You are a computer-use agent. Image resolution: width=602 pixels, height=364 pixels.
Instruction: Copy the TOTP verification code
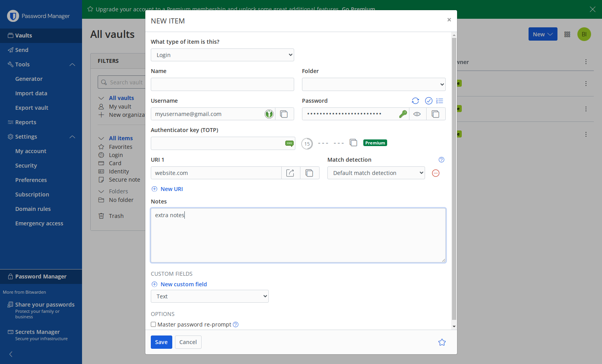tap(354, 143)
